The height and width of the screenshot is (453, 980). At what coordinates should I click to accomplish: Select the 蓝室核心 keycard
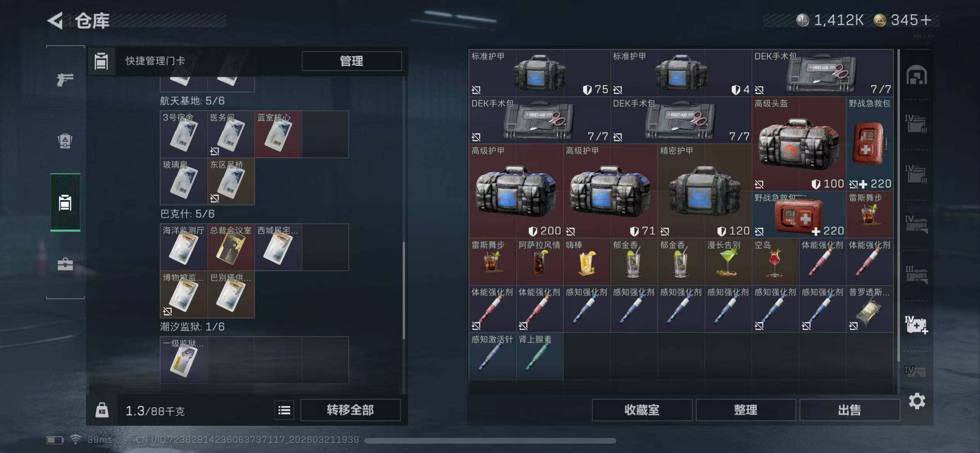pos(278,134)
